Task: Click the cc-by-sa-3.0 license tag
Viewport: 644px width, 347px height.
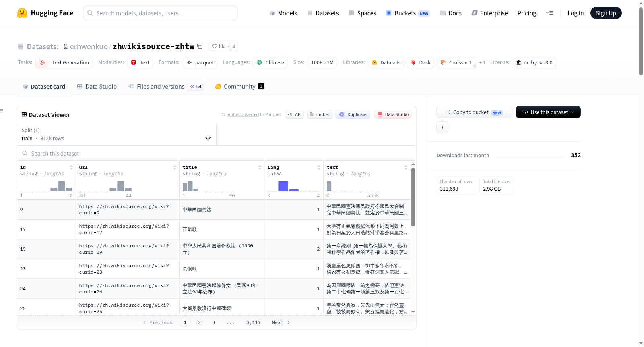Action: 535,62
